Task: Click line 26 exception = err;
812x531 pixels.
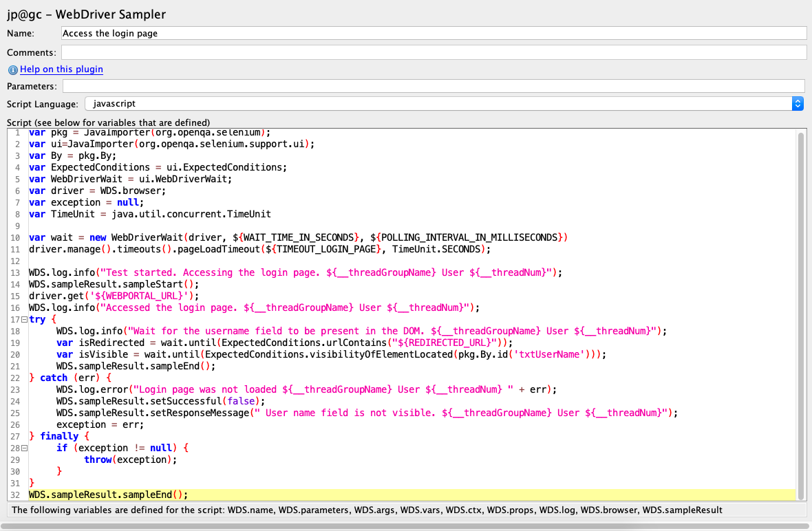Action: [100, 425]
